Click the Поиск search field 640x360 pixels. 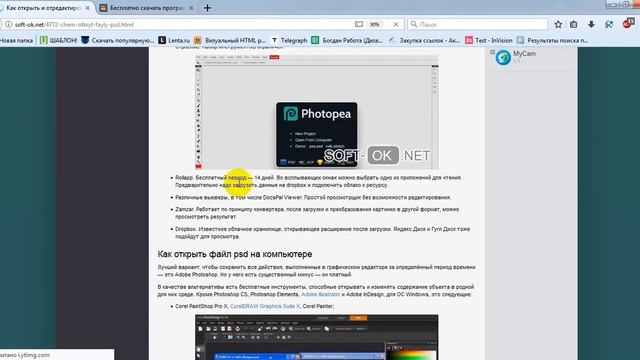[478, 24]
